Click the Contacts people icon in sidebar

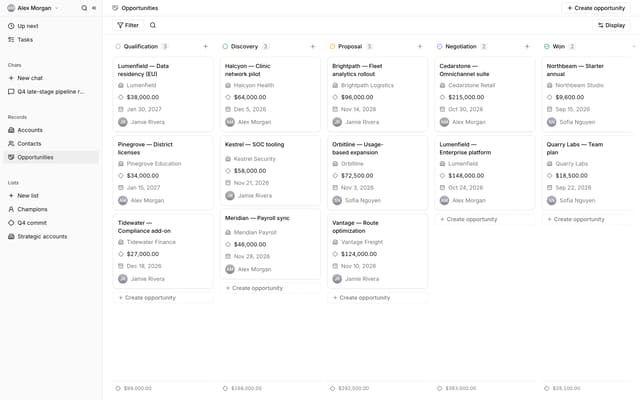(x=11, y=144)
